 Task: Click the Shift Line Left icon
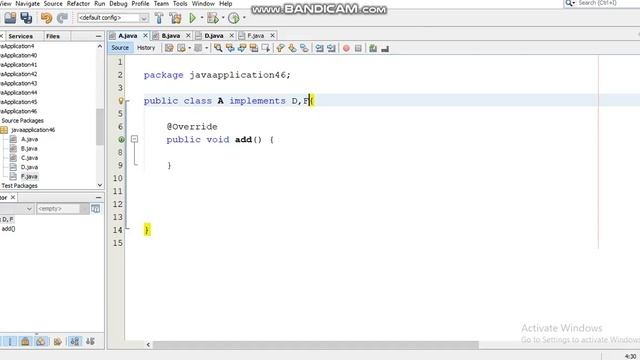[x=319, y=48]
